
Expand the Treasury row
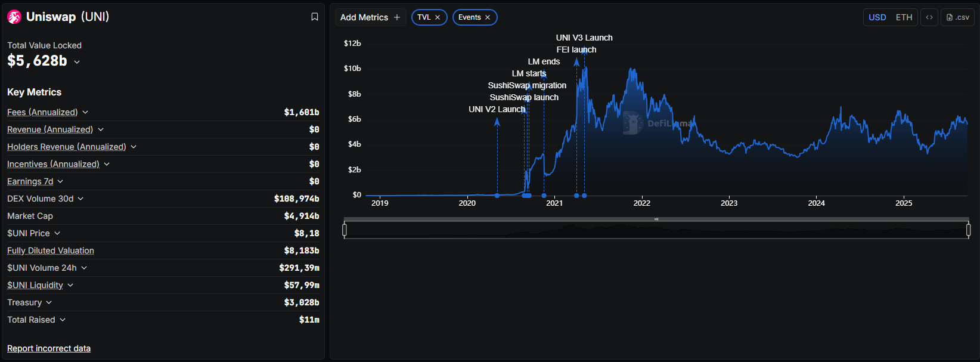[x=49, y=302]
